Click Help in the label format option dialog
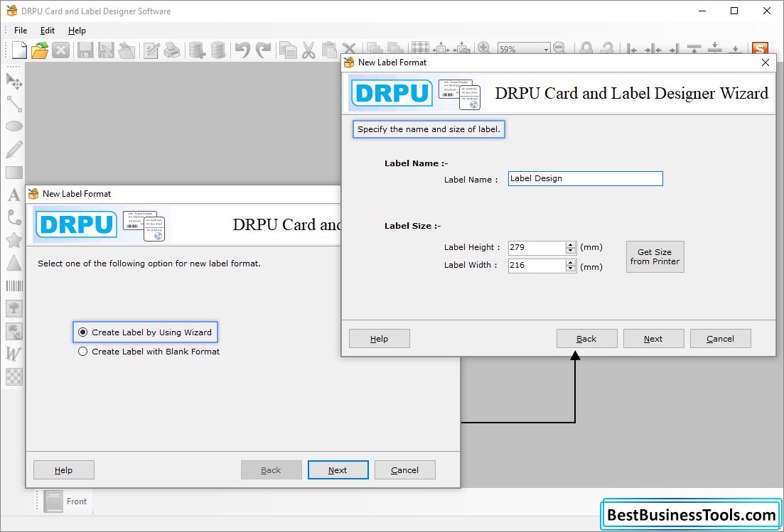The width and height of the screenshot is (784, 532). pyautogui.click(x=63, y=470)
